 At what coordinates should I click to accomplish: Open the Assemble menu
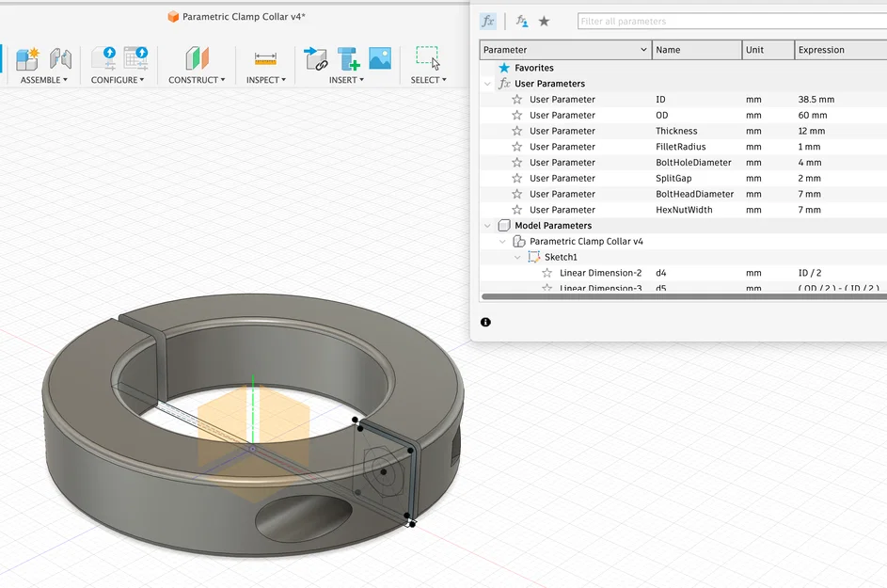[44, 79]
